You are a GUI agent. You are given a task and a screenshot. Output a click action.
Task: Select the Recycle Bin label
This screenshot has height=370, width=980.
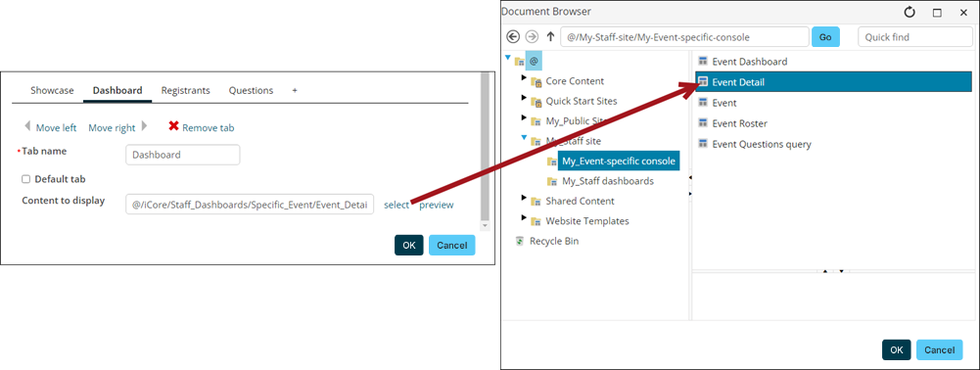[554, 241]
